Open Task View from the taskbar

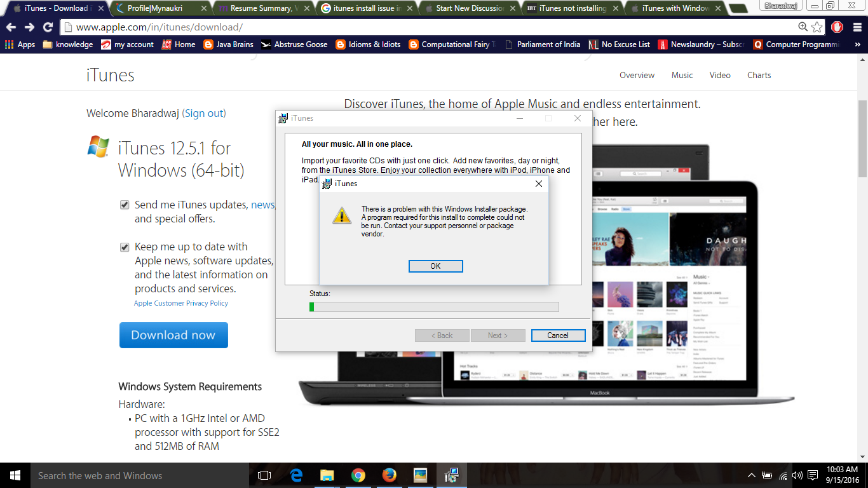(264, 475)
